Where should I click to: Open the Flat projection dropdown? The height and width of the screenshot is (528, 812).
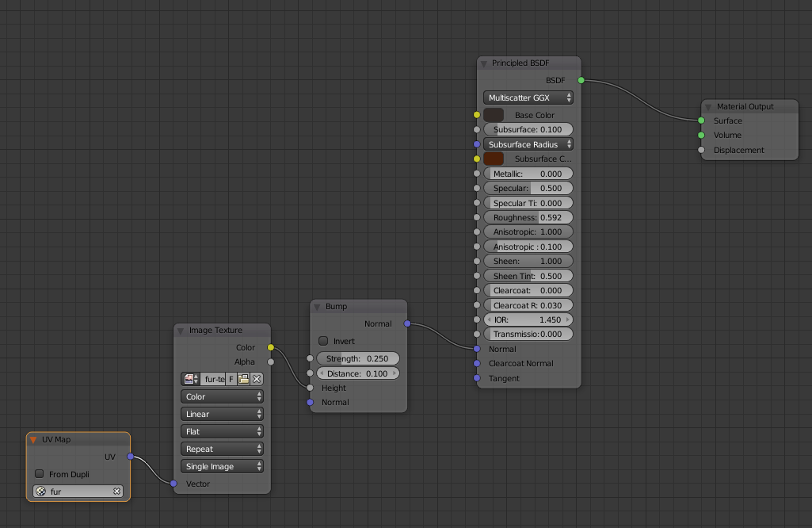222,431
